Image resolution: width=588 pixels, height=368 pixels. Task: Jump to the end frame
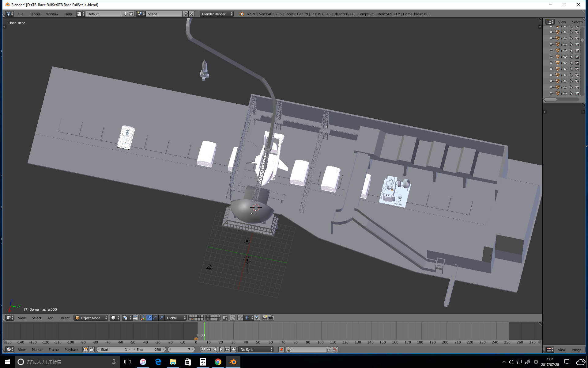233,349
